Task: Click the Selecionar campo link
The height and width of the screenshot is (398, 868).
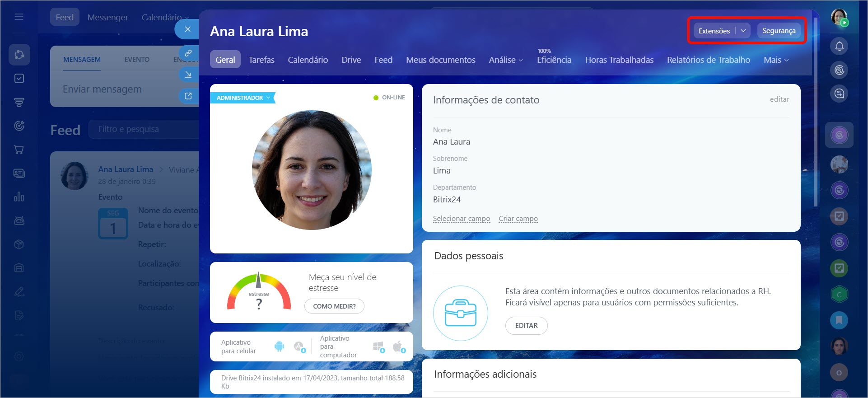Action: pos(461,219)
